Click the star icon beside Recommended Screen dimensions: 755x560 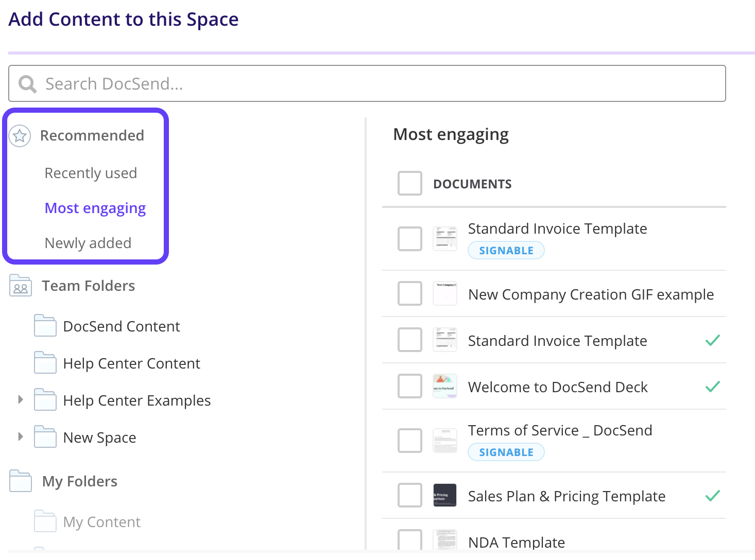click(x=20, y=136)
